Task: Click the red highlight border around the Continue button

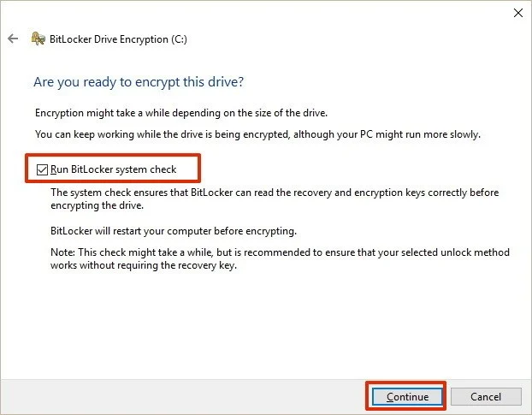Action: [405, 382]
